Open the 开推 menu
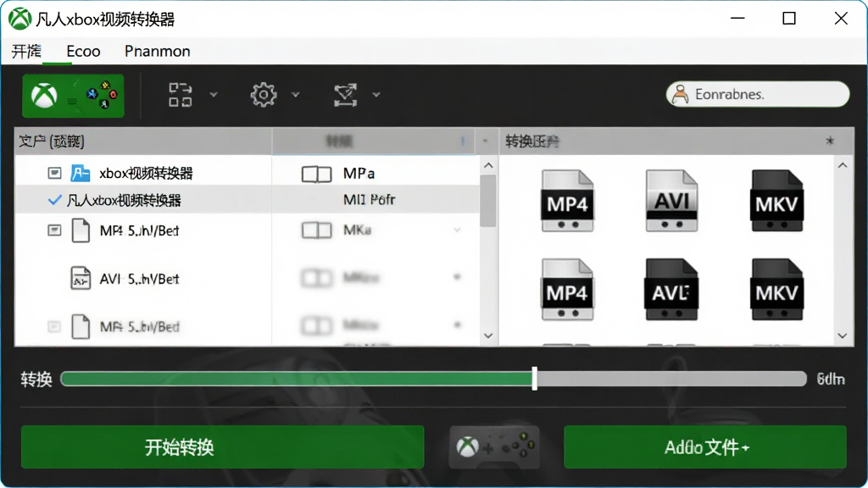 click(26, 52)
